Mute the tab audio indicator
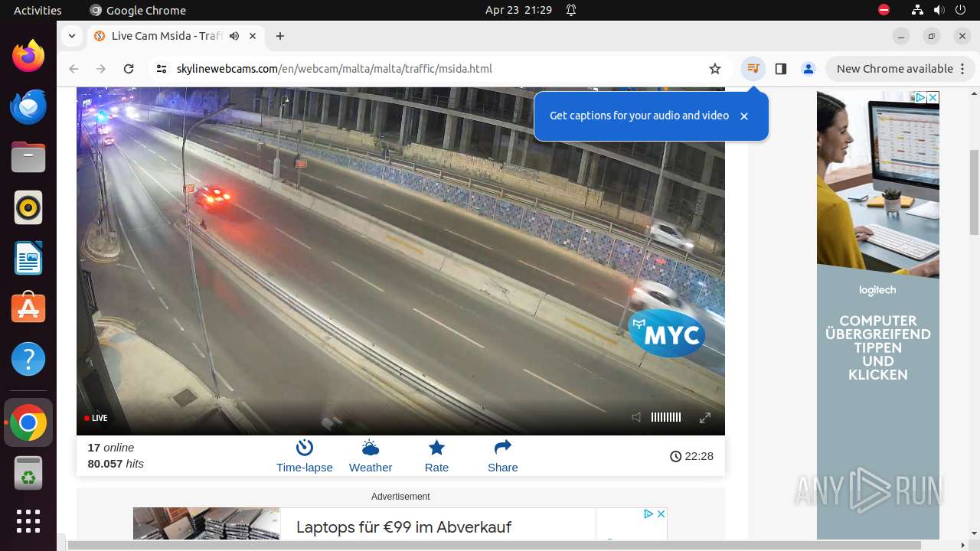The width and height of the screenshot is (980, 551). click(x=234, y=36)
